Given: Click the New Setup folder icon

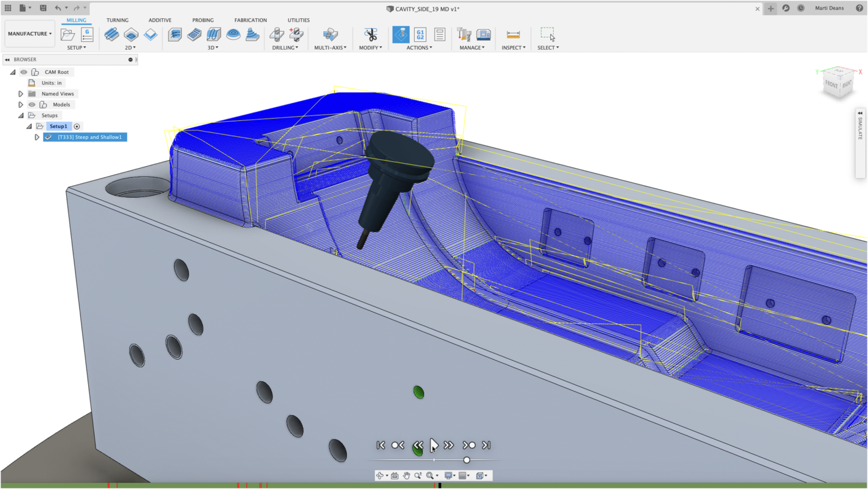Looking at the screenshot, I should tap(68, 34).
